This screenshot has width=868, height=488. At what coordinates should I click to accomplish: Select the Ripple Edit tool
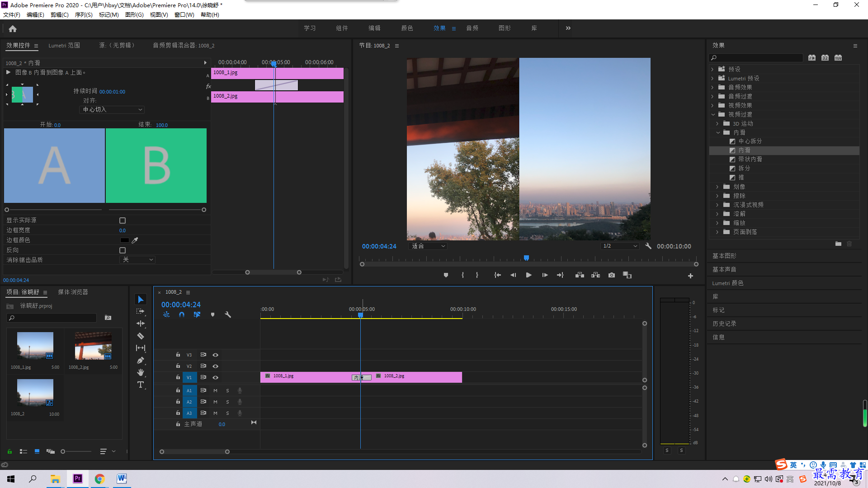point(141,324)
